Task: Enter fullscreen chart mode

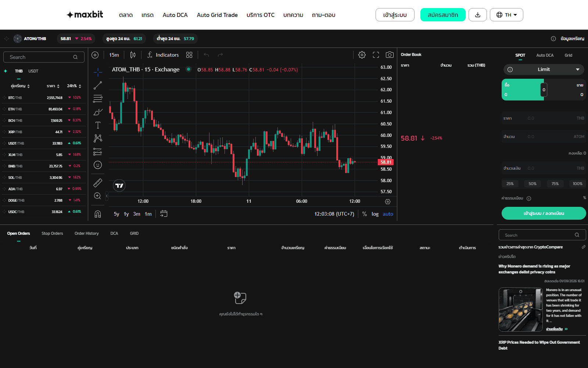Action: (376, 55)
